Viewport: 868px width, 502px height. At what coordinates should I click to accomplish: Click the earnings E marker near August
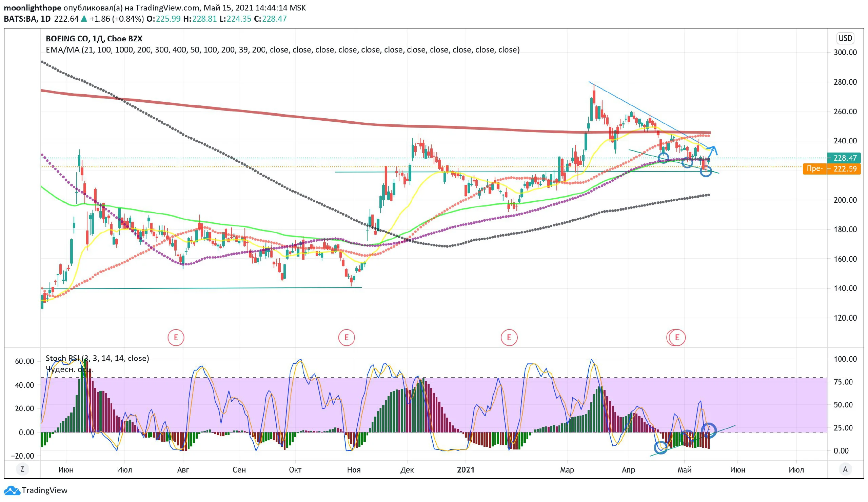(x=176, y=337)
